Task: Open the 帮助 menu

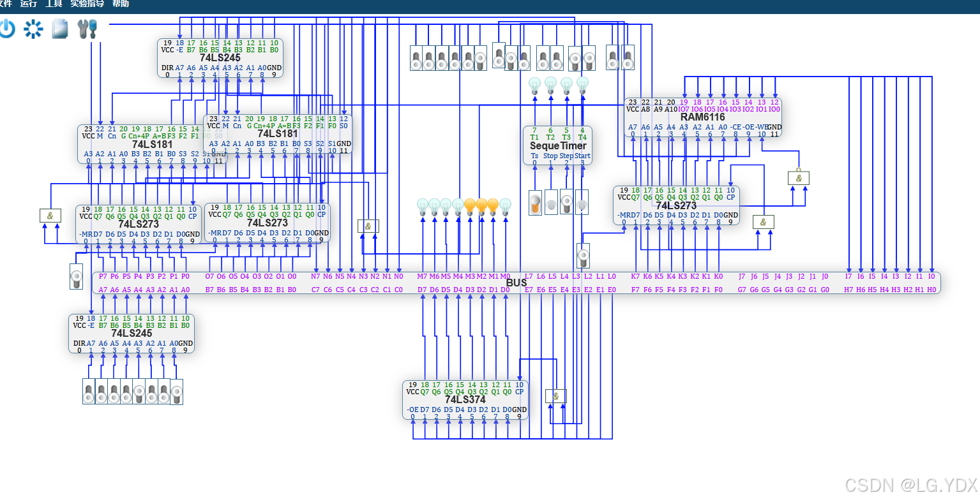Action: tap(121, 4)
